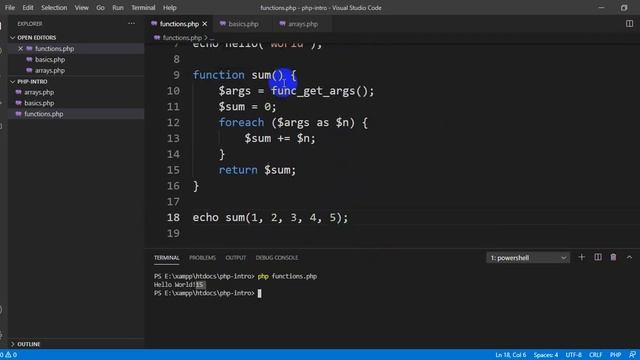Click the return $sum; line
The height and width of the screenshot is (360, 640).
[x=257, y=170]
